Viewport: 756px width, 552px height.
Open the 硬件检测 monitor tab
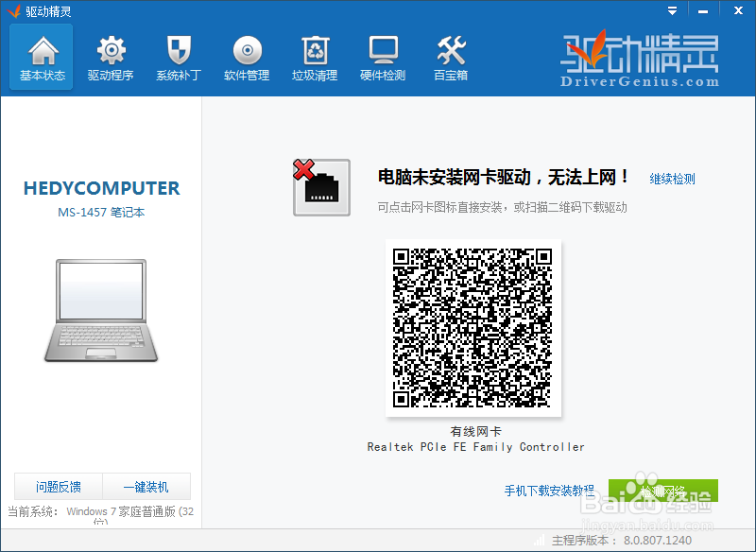coord(383,57)
